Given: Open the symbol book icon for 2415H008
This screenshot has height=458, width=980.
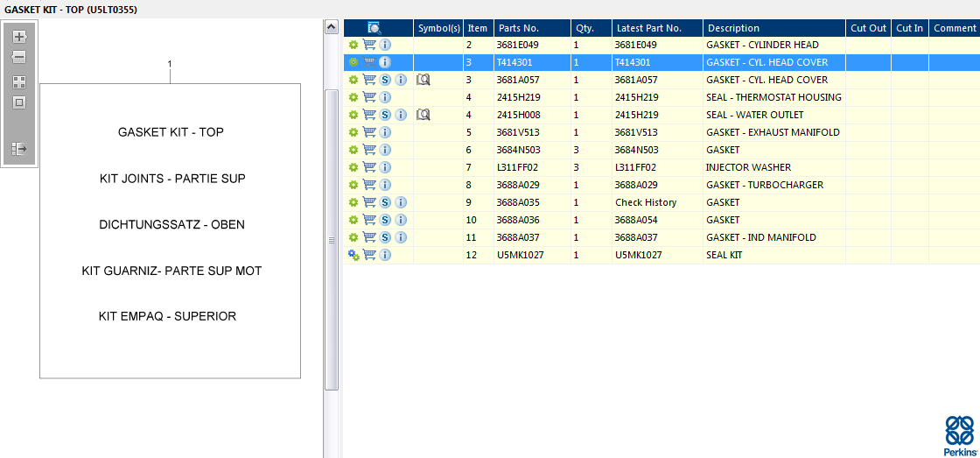Looking at the screenshot, I should click(x=423, y=115).
